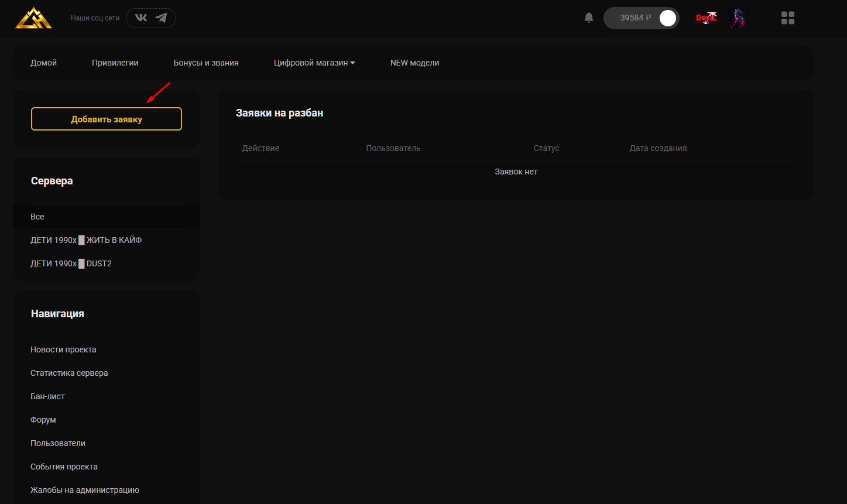Open the Бан-лист link
The height and width of the screenshot is (504, 847).
[47, 396]
